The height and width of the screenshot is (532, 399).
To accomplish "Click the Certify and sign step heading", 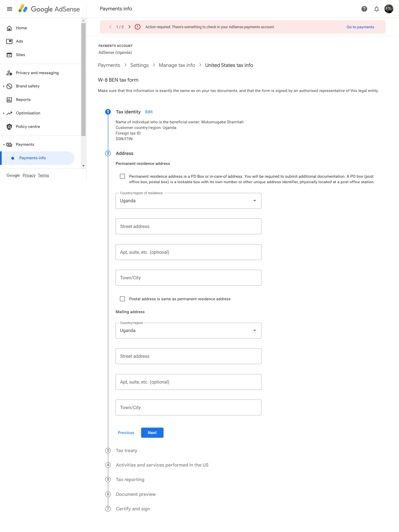I will coord(133,509).
